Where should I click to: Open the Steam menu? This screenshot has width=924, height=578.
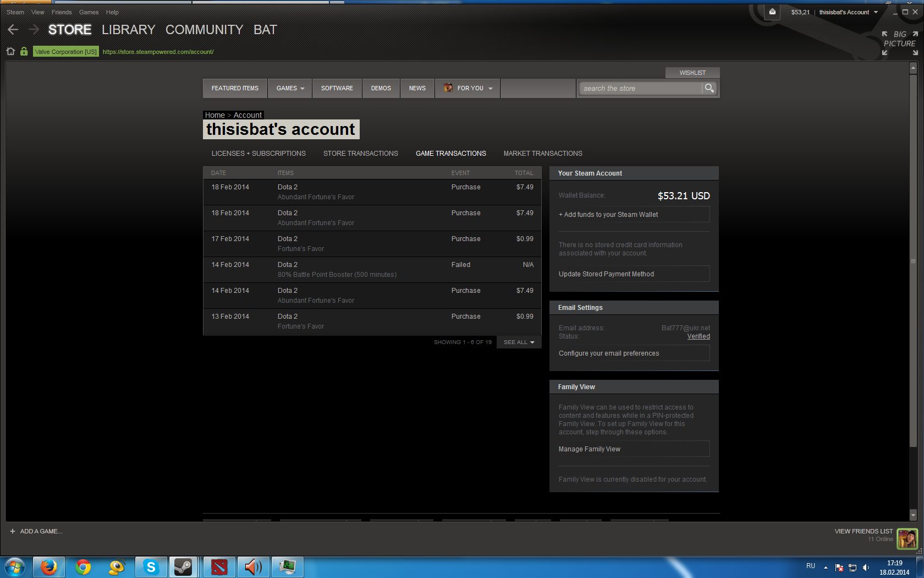point(15,12)
